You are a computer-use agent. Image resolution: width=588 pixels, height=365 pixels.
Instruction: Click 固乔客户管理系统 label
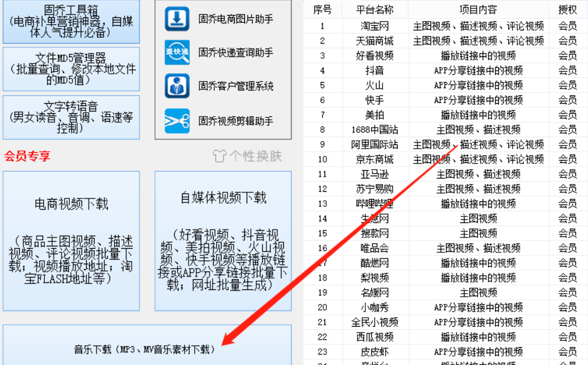236,86
